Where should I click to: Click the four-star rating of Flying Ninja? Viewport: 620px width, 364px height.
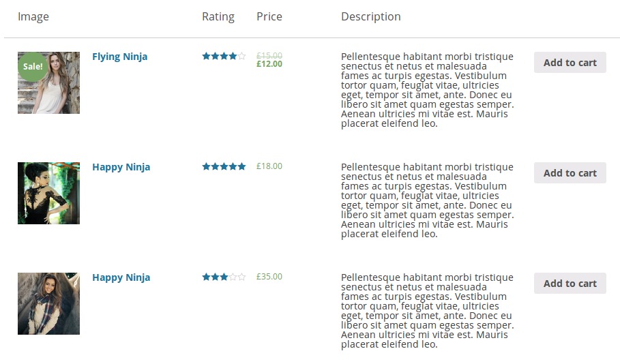pos(224,56)
